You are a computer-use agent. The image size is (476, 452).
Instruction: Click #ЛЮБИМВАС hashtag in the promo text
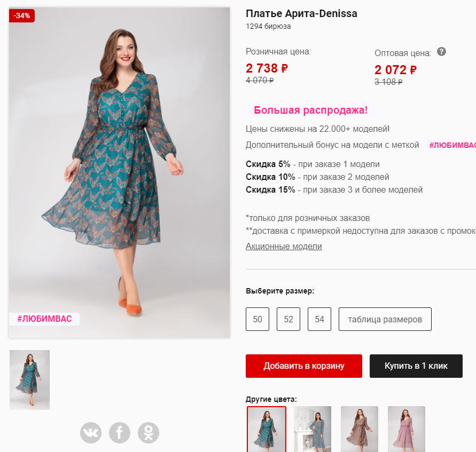click(452, 145)
